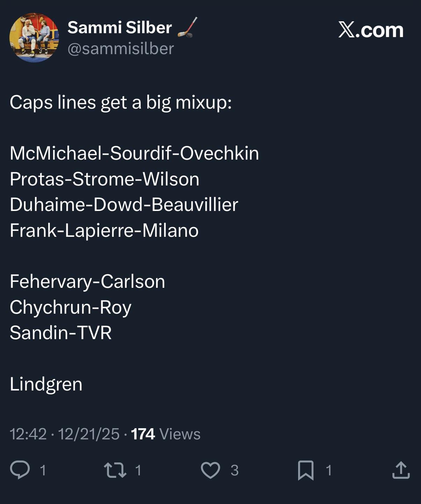Click the "Caps lines get a big mixup:" text
Viewport: 421px width, 504px height.
120,102
